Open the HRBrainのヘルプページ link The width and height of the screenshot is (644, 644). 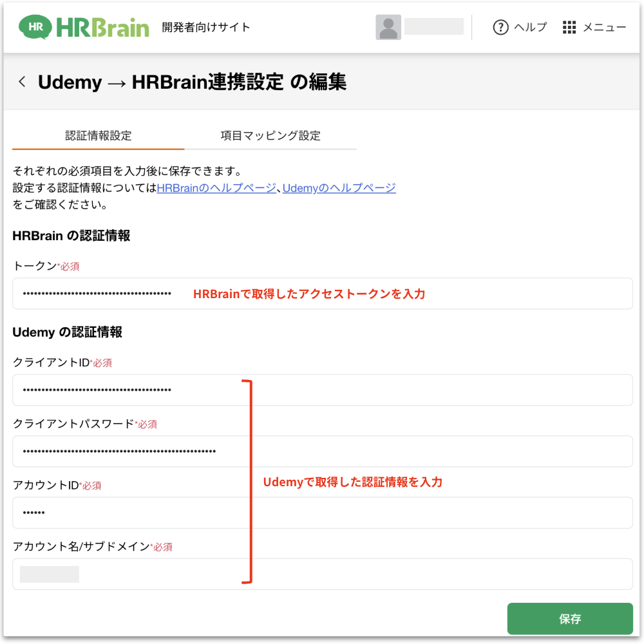pos(216,188)
